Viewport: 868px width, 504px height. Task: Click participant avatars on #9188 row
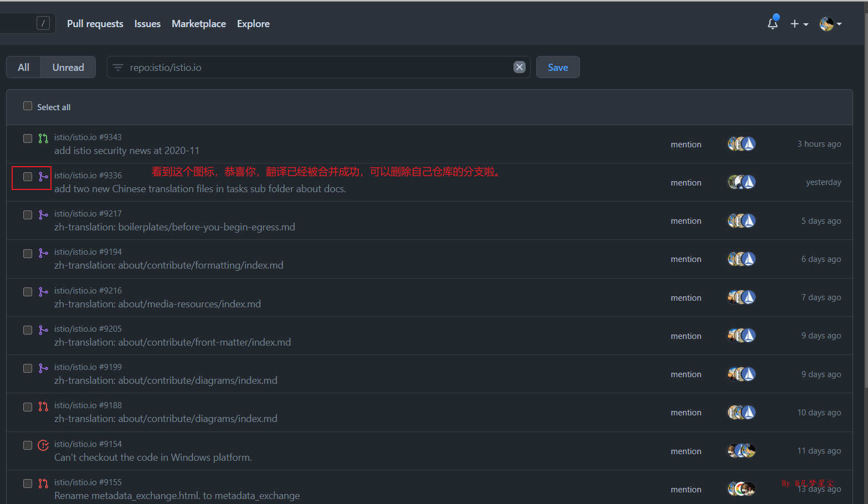tap(742, 413)
